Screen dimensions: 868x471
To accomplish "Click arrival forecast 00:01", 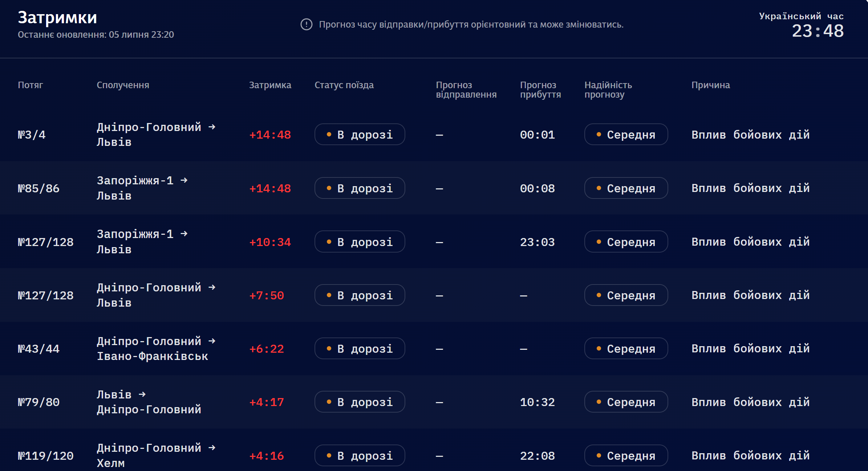I will [x=538, y=135].
